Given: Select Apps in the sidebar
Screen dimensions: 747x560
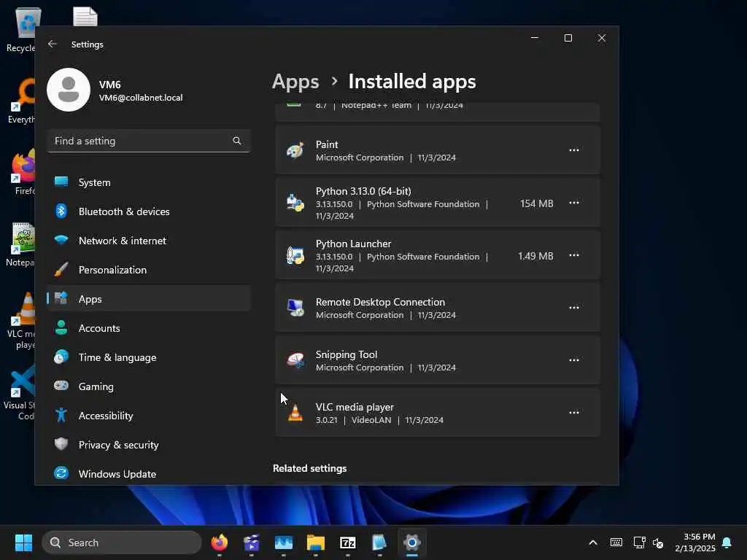Looking at the screenshot, I should pos(149,298).
